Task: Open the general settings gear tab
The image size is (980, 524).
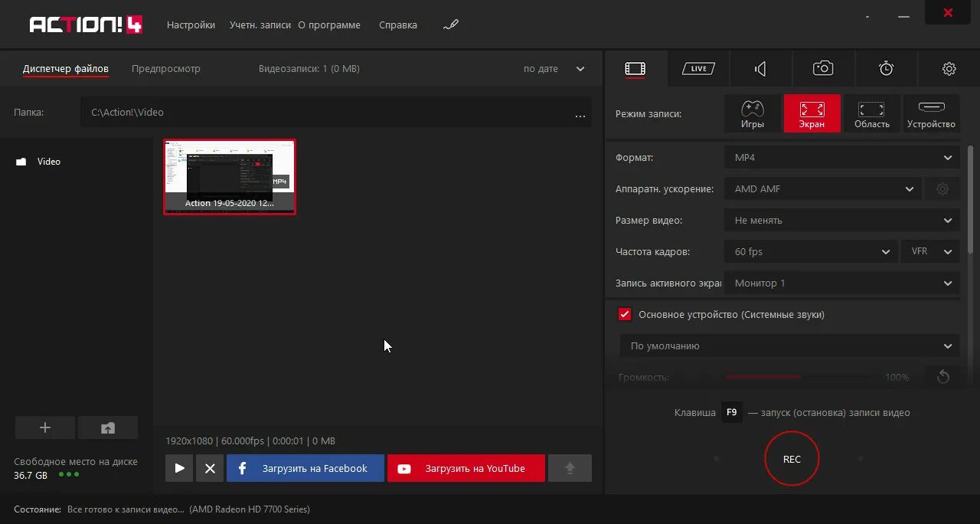Action: [x=949, y=69]
